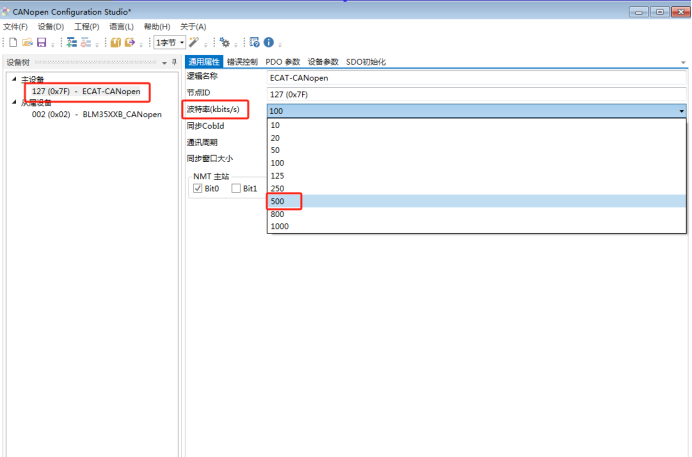Image resolution: width=692 pixels, height=457 pixels.
Task: Create a new project file
Action: (13, 42)
